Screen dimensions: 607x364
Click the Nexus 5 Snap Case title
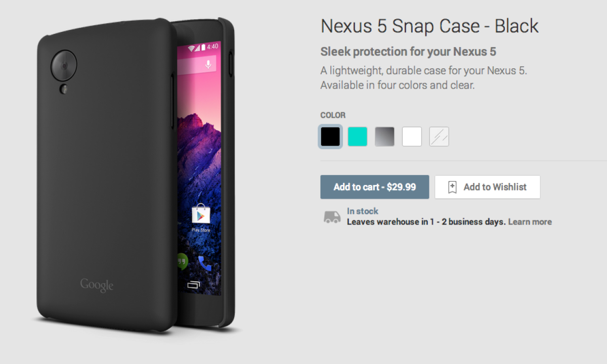[429, 26]
